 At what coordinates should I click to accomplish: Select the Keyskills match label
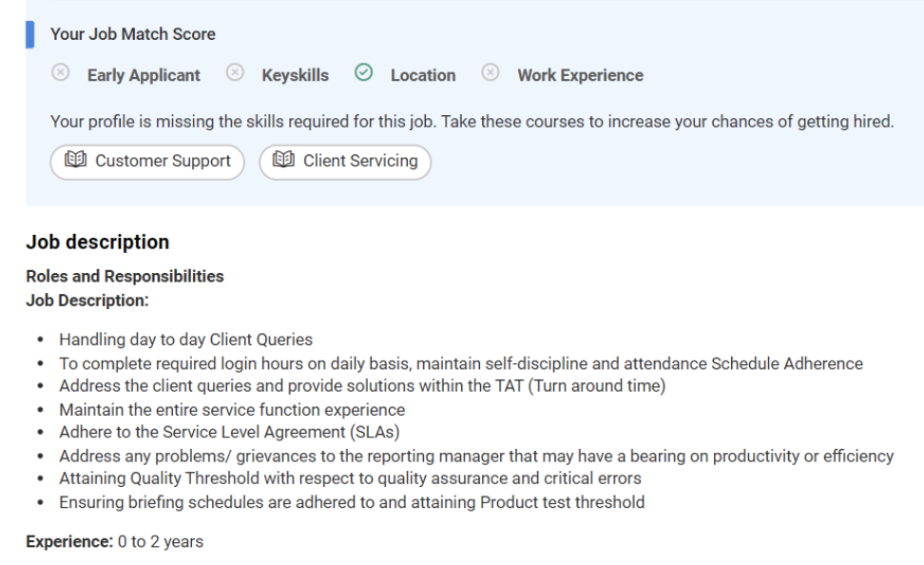coord(295,75)
